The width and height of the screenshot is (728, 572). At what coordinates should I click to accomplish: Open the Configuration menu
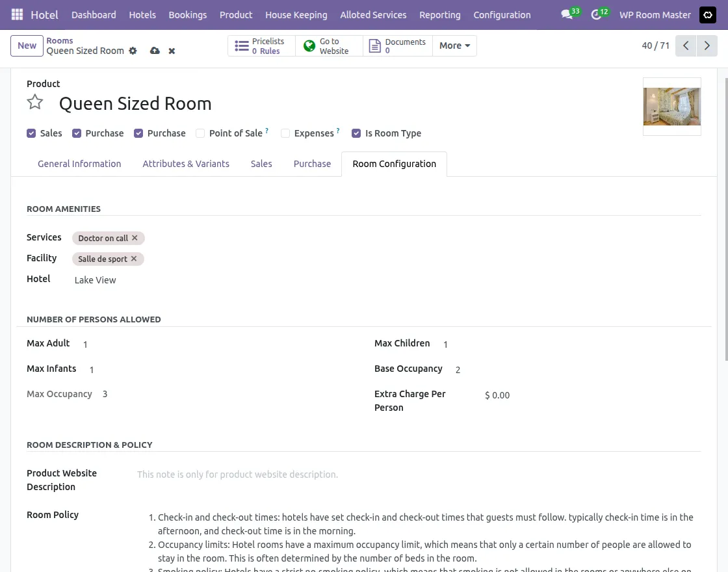pyautogui.click(x=502, y=14)
